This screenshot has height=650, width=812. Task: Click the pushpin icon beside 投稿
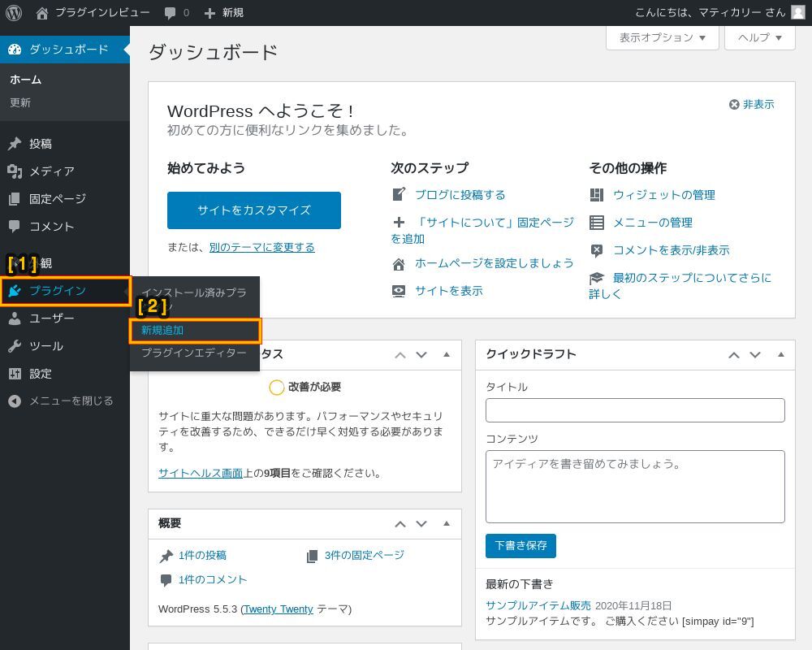(15, 144)
